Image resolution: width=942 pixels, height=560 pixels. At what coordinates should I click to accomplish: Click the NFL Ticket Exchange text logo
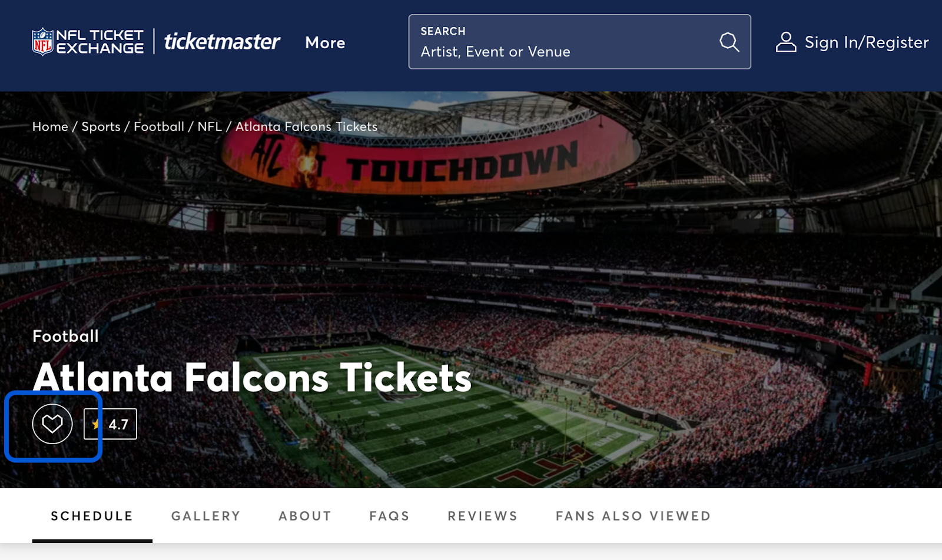coord(99,42)
